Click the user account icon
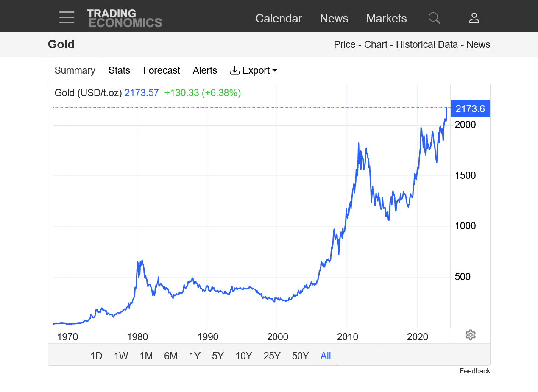538x392 pixels. pyautogui.click(x=474, y=18)
